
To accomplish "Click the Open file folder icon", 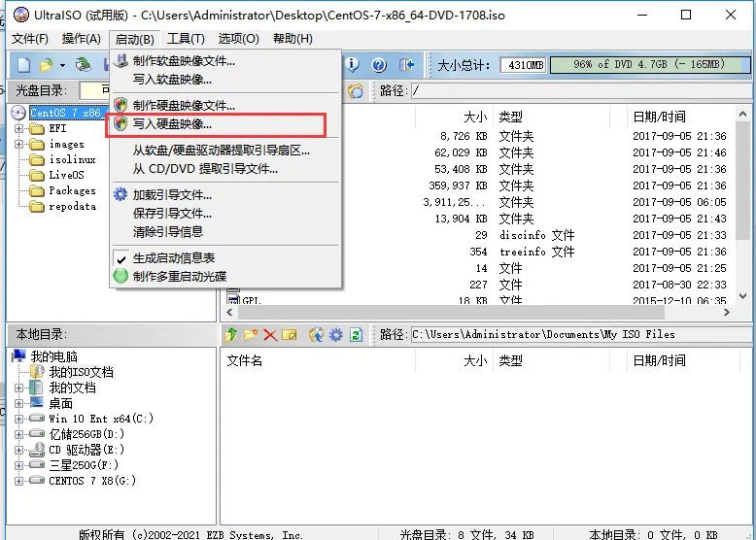I will [x=47, y=64].
